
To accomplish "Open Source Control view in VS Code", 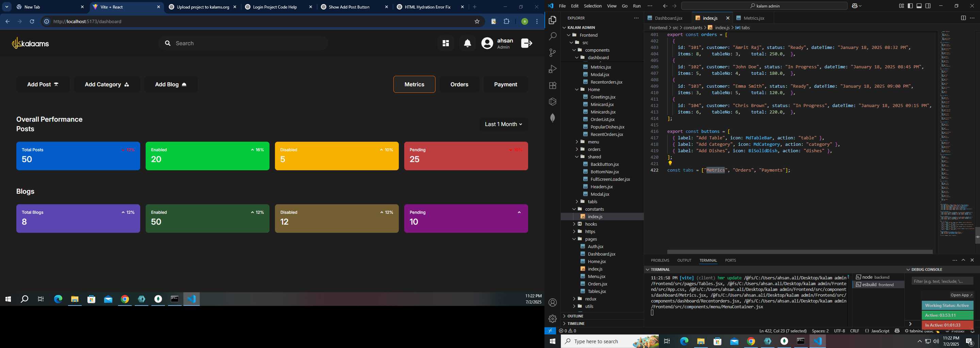I will point(552,53).
